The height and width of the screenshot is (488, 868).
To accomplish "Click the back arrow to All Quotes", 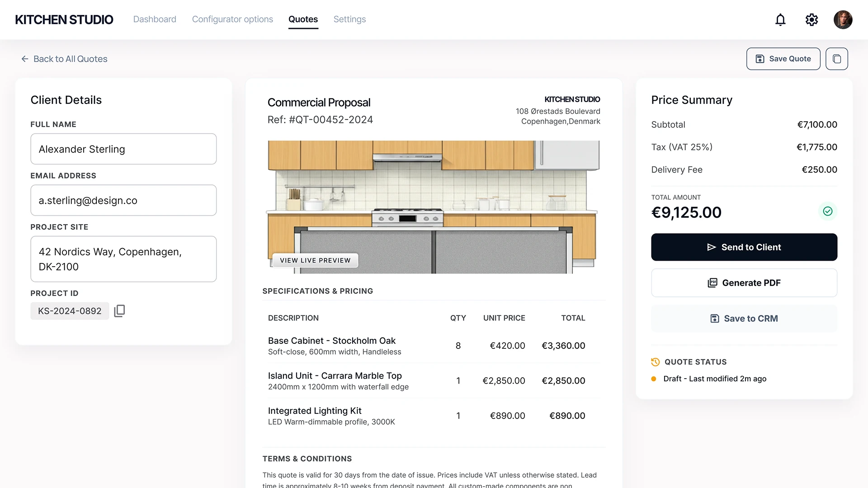I will [25, 59].
